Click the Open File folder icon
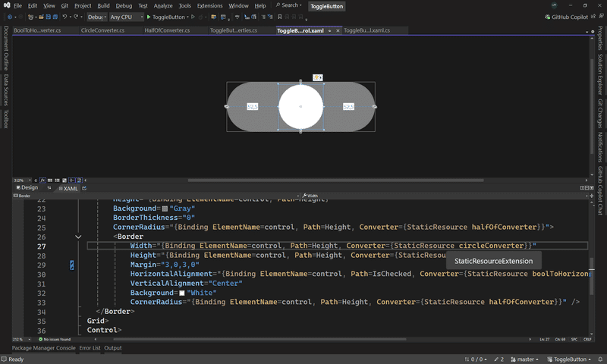Screen dimensions: 607x364 coord(41,17)
